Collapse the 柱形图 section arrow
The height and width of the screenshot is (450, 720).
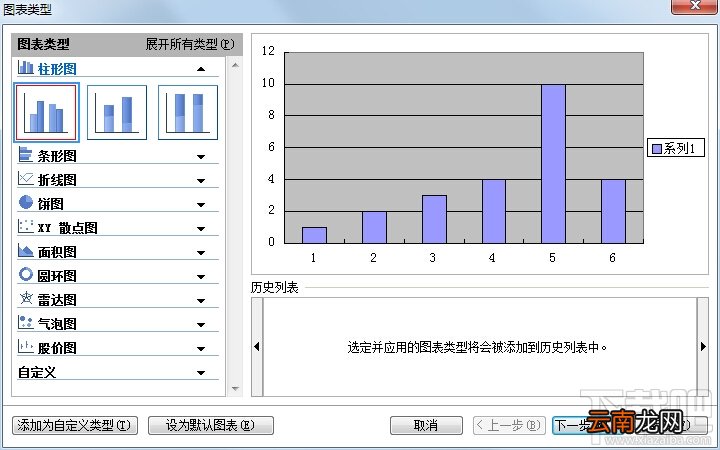pyautogui.click(x=201, y=69)
